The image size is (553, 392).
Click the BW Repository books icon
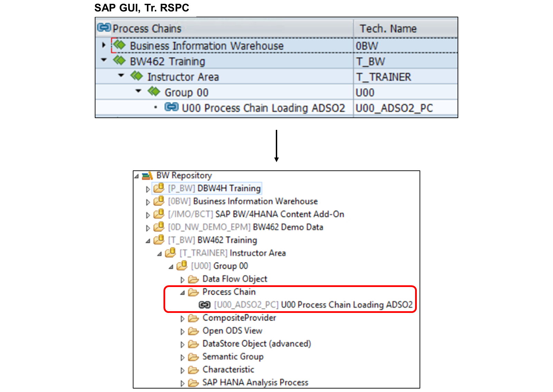148,176
